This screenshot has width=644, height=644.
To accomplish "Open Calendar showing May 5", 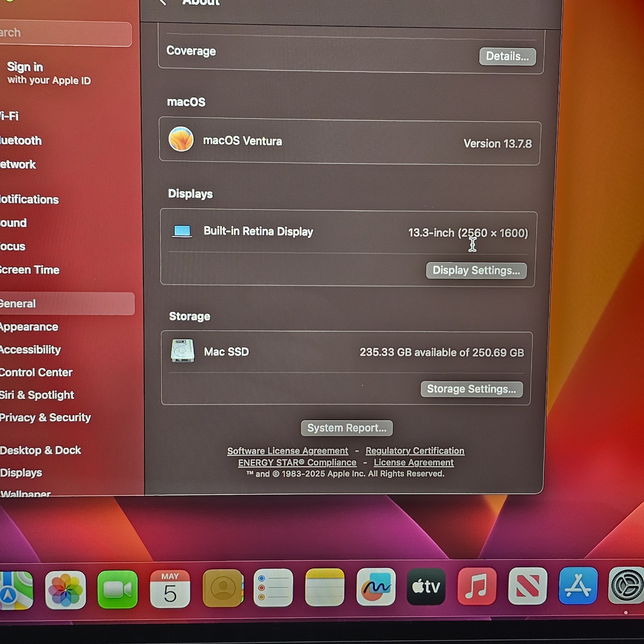I will (170, 588).
